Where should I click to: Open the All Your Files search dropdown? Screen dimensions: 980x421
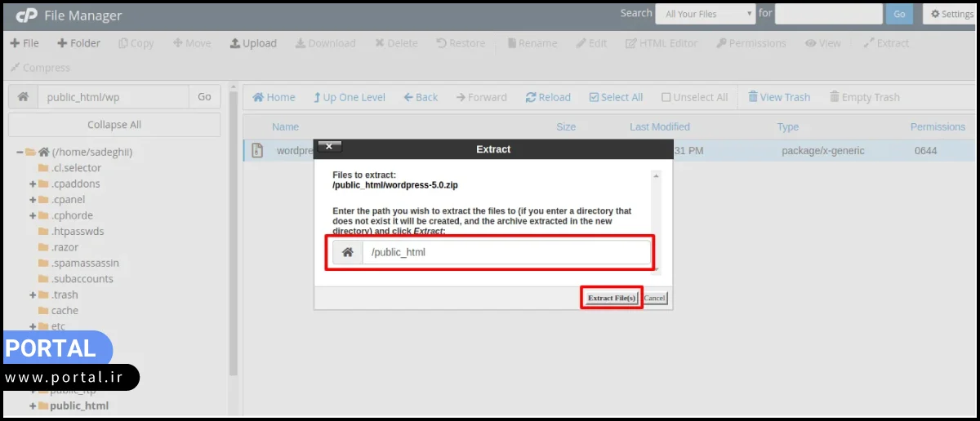tap(709, 14)
